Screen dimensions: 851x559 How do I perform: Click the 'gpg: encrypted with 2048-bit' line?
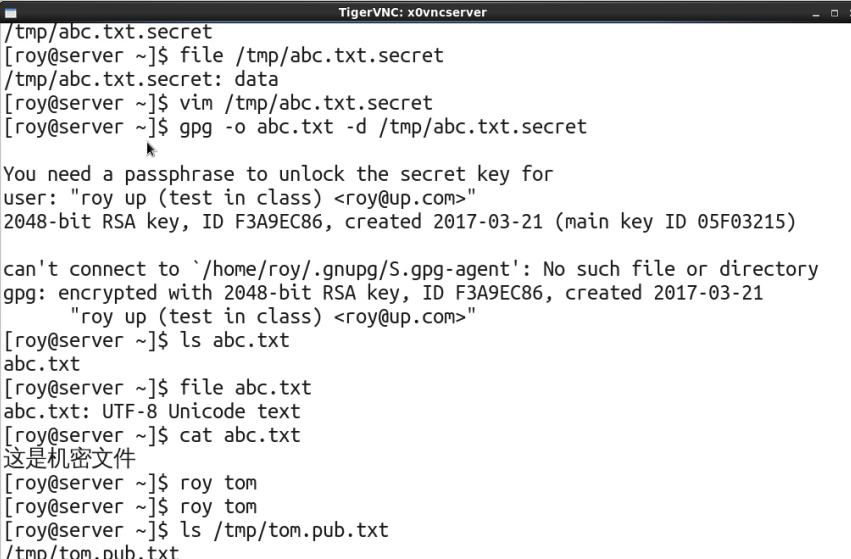tap(383, 293)
